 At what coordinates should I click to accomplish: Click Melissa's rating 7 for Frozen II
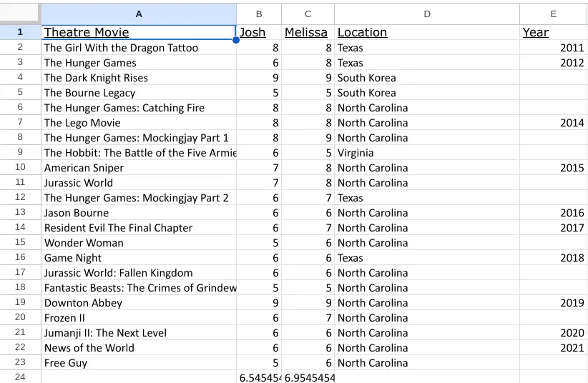pos(308,317)
